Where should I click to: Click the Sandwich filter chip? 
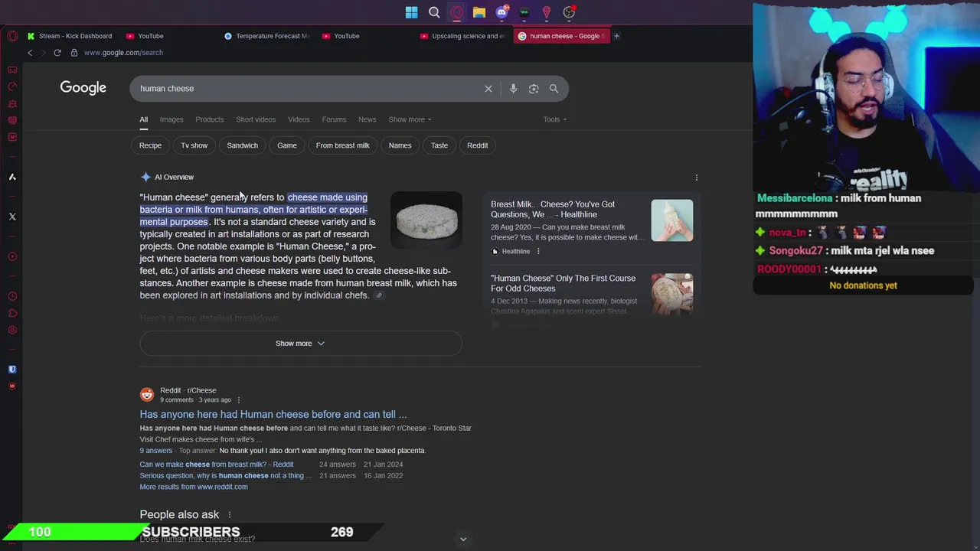point(242,145)
